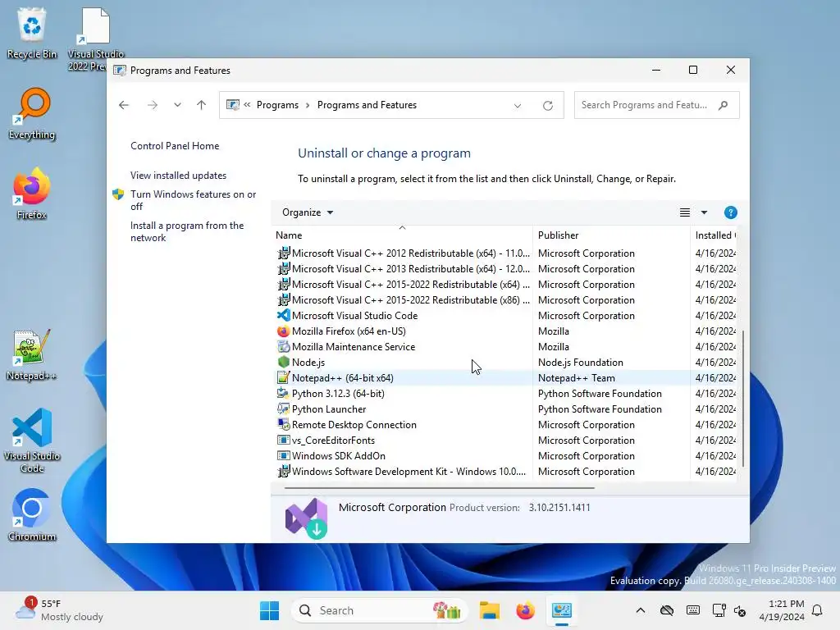Launch Firefox from the desktop shortcut
Image resolution: width=840 pixels, height=630 pixels.
click(32, 194)
